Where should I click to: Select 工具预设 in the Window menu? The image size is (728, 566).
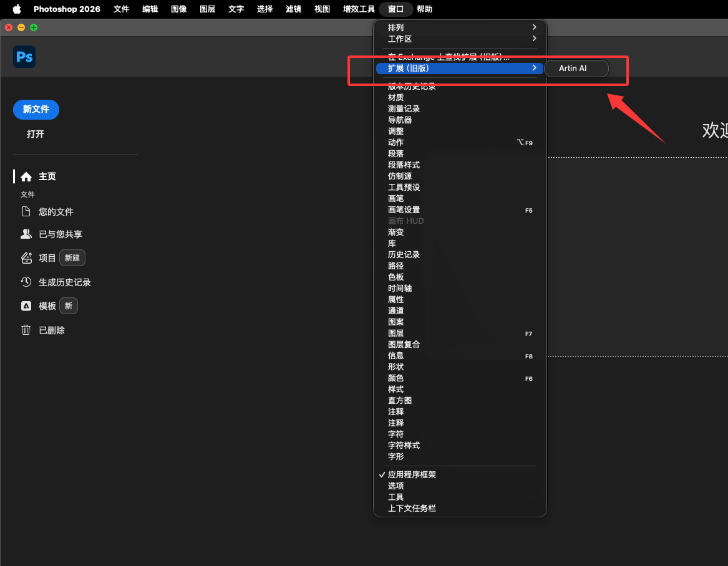(460, 188)
